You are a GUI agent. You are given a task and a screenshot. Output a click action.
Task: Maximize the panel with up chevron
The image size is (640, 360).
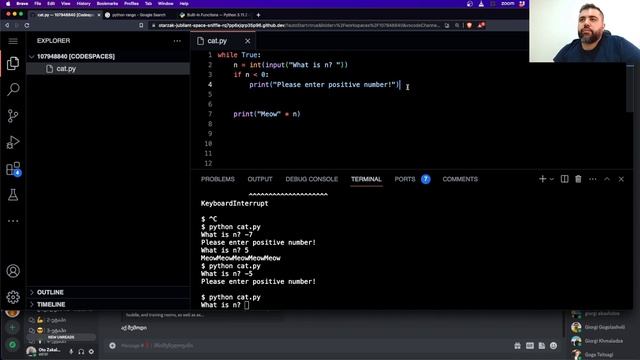[607, 179]
